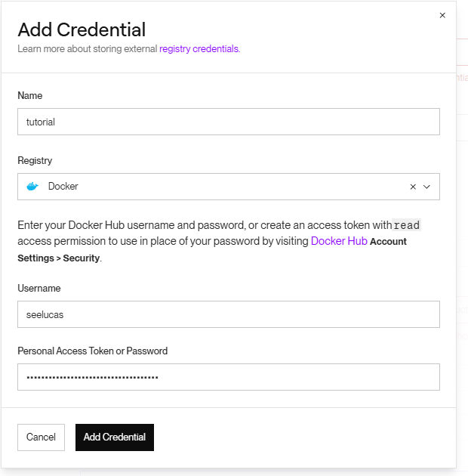
Task: Focus the Name field containing tutorial
Action: (x=228, y=122)
